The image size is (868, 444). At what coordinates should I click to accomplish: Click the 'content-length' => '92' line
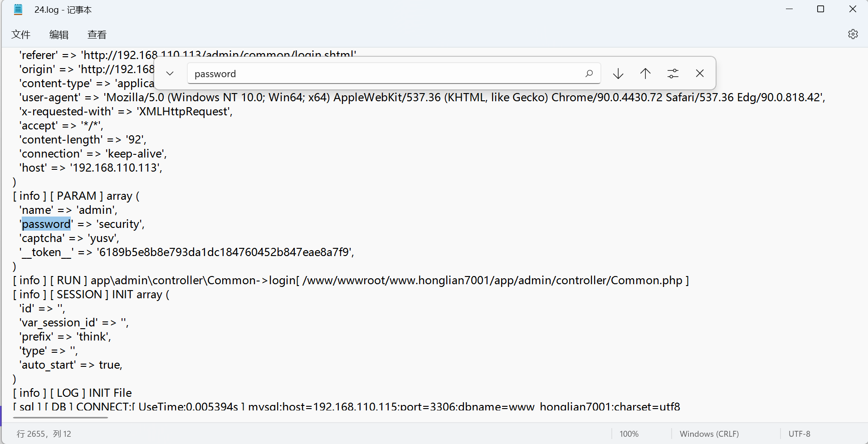coord(83,139)
